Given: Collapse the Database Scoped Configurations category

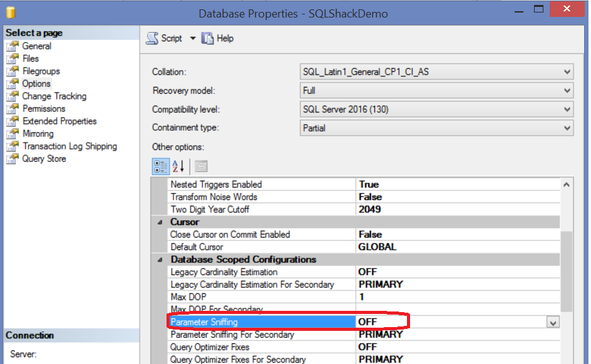Looking at the screenshot, I should [x=160, y=260].
